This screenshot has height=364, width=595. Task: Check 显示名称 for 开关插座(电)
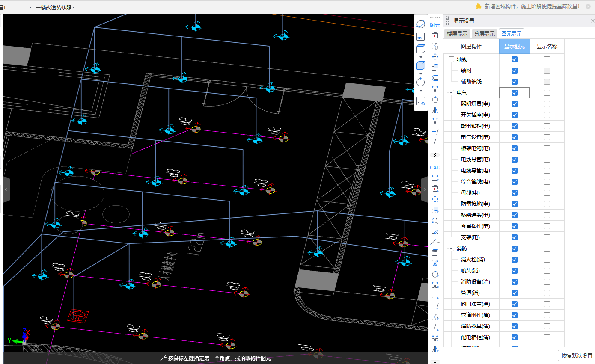click(547, 115)
